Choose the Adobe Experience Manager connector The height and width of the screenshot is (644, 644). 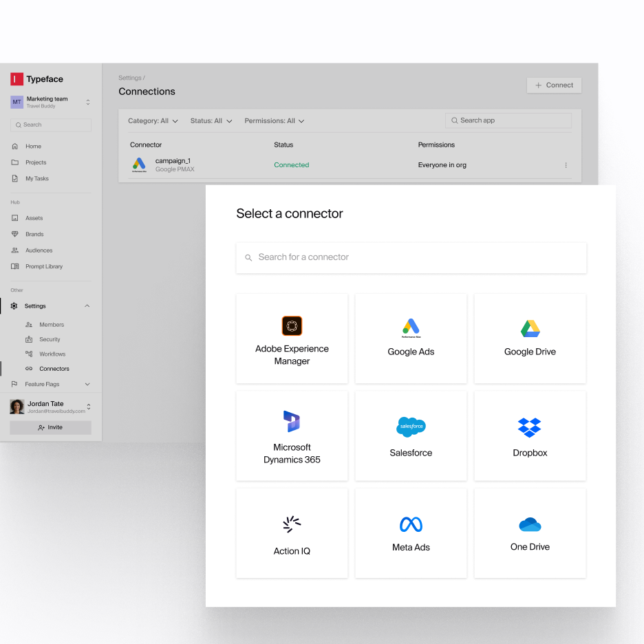coord(292,339)
